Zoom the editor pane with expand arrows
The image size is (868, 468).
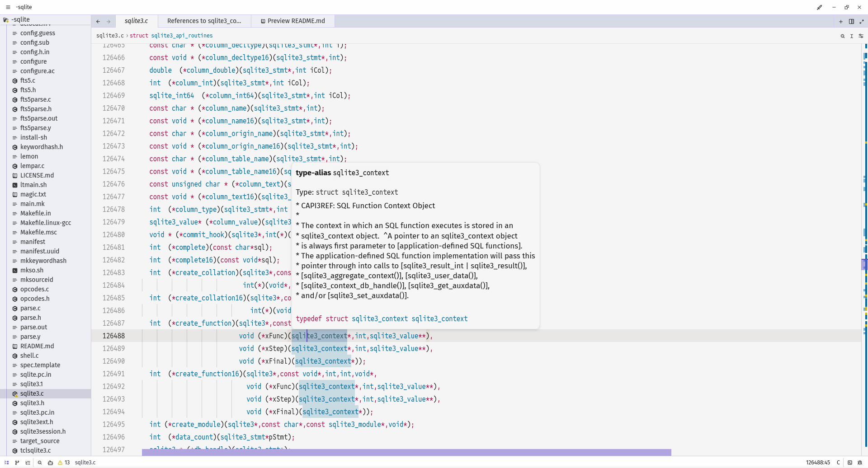tap(862, 21)
